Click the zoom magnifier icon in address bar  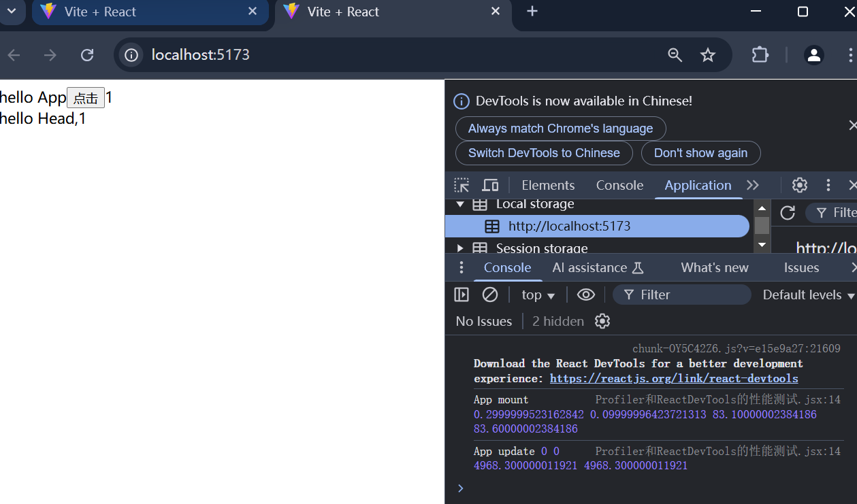(x=675, y=55)
